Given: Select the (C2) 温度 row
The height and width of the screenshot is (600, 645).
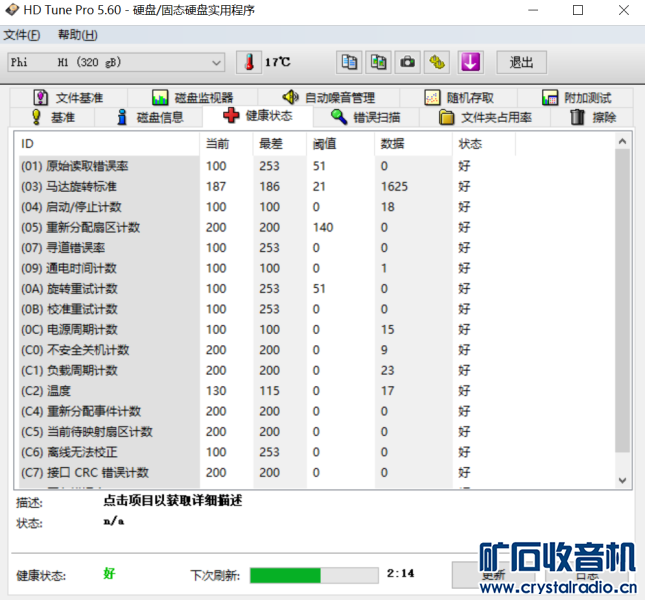Looking at the screenshot, I should (316, 391).
